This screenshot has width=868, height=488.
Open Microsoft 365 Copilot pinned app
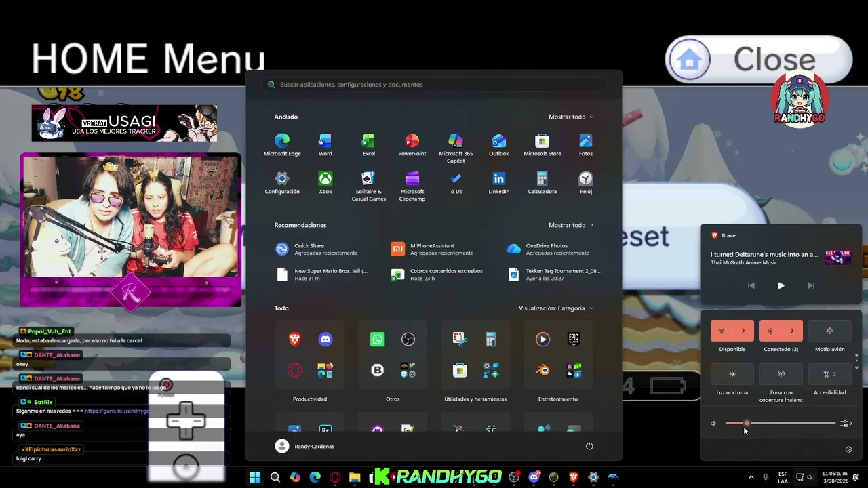[x=456, y=148]
